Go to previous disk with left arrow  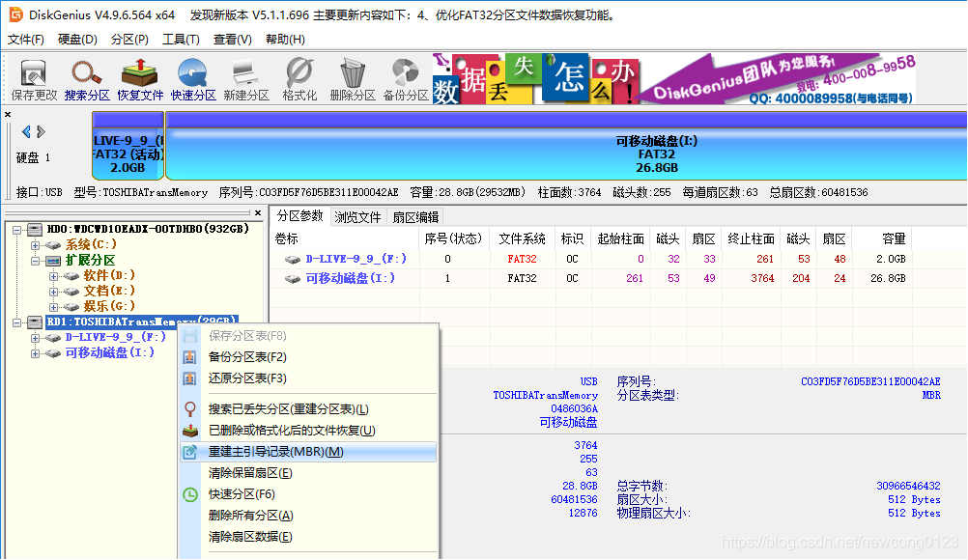coord(26,131)
